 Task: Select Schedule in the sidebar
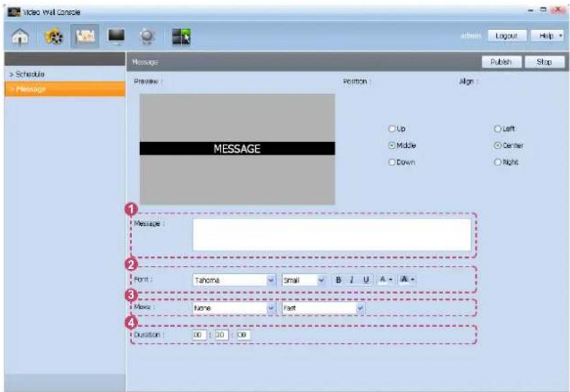click(x=65, y=74)
